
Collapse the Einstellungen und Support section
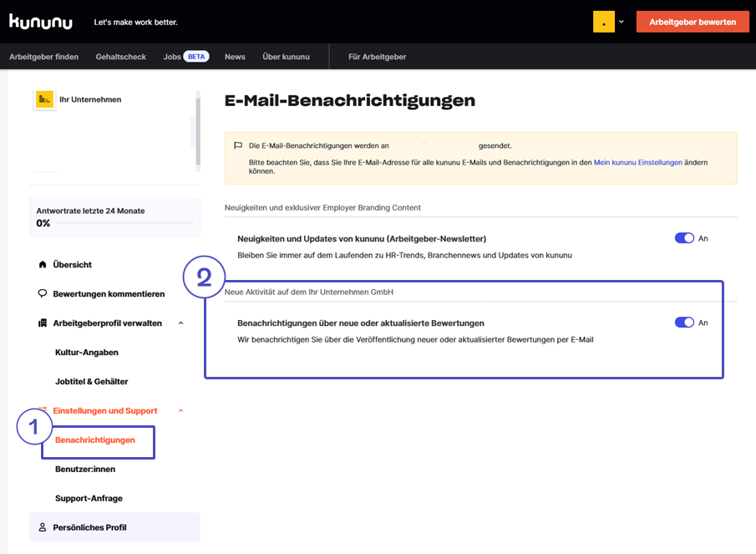pos(181,411)
